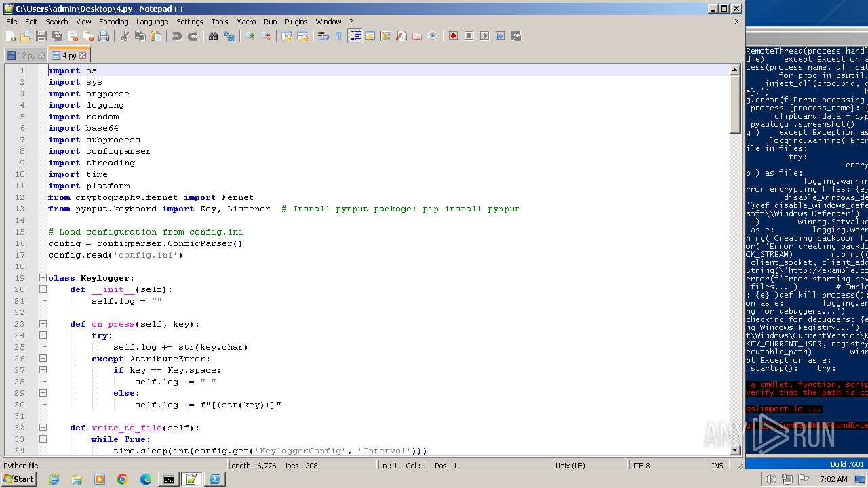
Task: Click Run a Macro Multiple Times icon
Action: (500, 36)
